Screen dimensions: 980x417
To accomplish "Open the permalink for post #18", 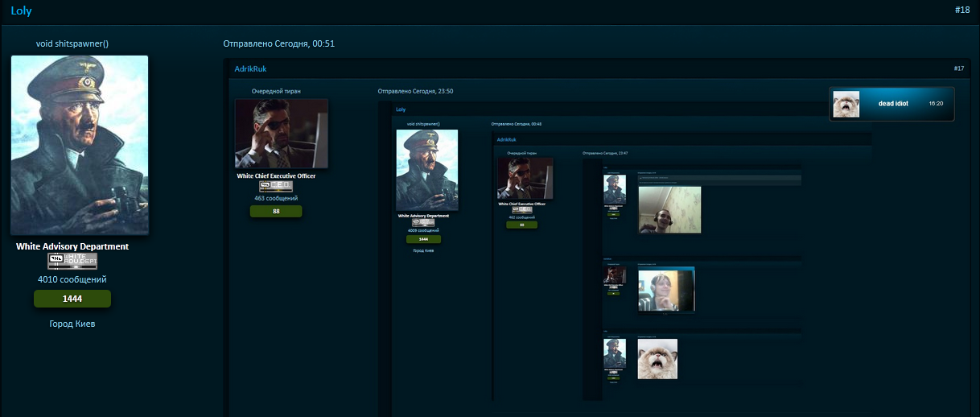I will click(962, 10).
